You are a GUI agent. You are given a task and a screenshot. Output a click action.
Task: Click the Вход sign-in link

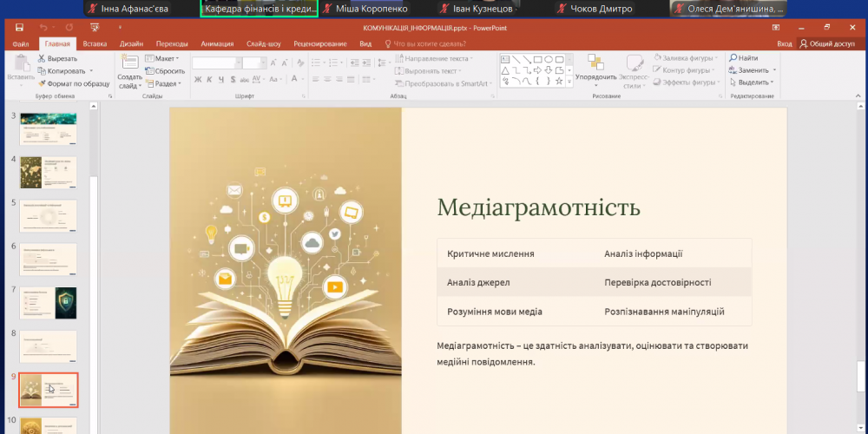point(785,43)
